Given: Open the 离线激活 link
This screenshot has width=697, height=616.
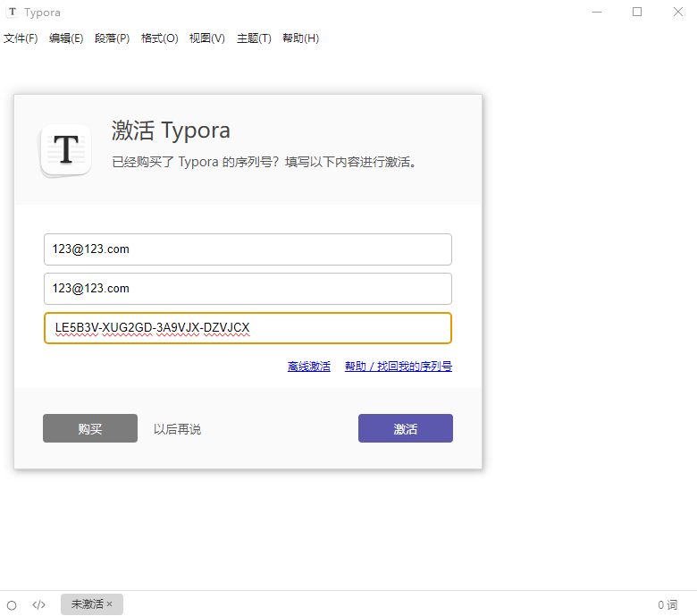Looking at the screenshot, I should [308, 367].
